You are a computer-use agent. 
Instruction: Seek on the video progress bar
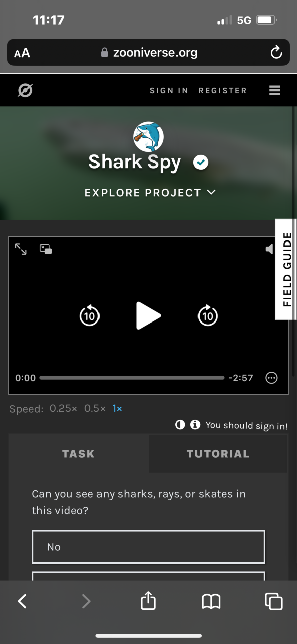[x=132, y=378]
